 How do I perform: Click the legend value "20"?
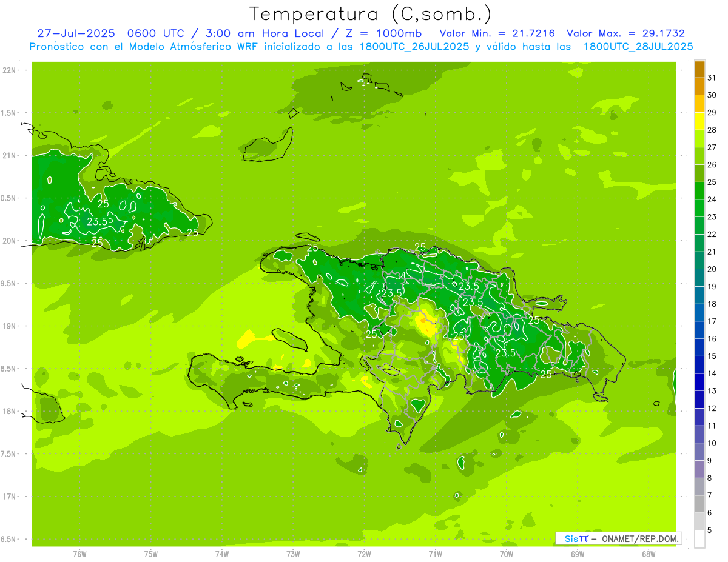[712, 269]
